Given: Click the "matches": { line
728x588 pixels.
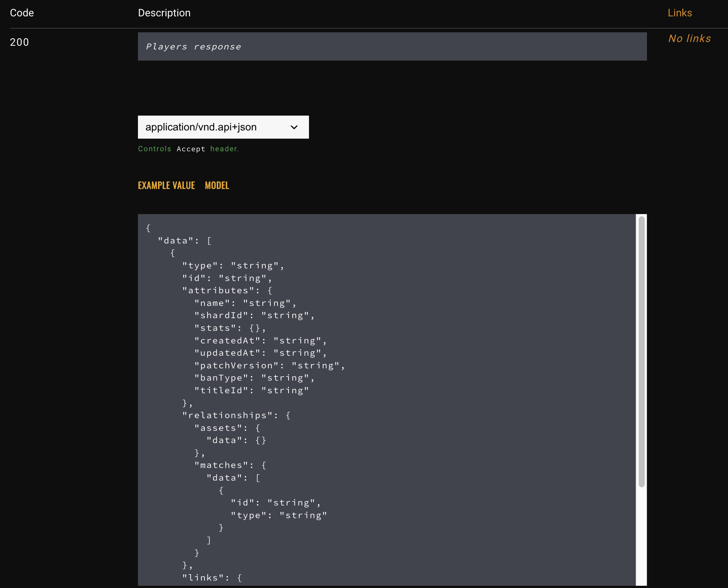Looking at the screenshot, I should (231, 465).
